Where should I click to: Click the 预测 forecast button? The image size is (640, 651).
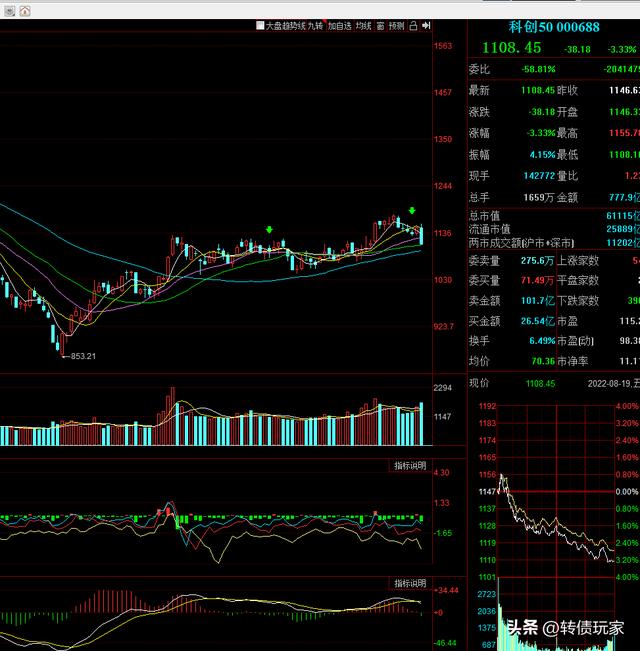pos(397,26)
